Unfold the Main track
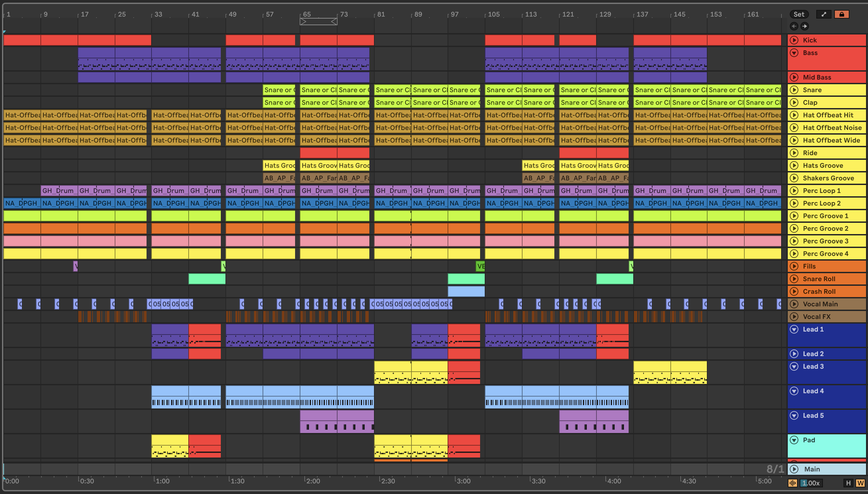 (794, 469)
